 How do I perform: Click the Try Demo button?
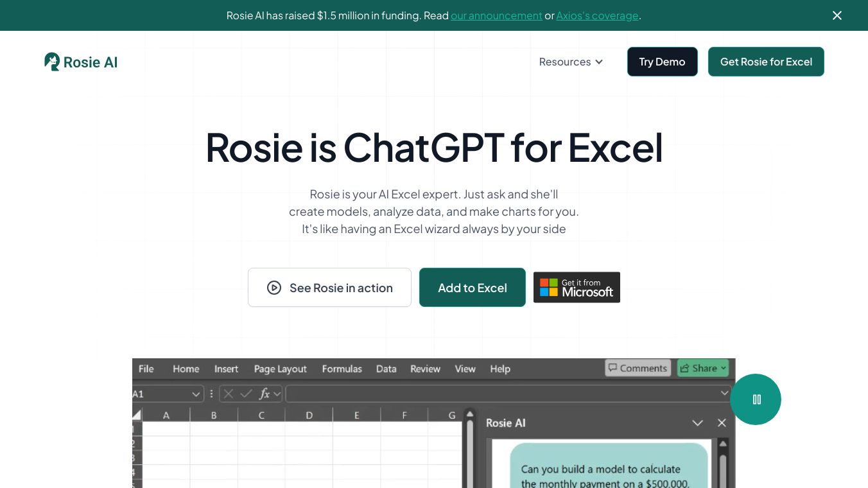pyautogui.click(x=662, y=62)
